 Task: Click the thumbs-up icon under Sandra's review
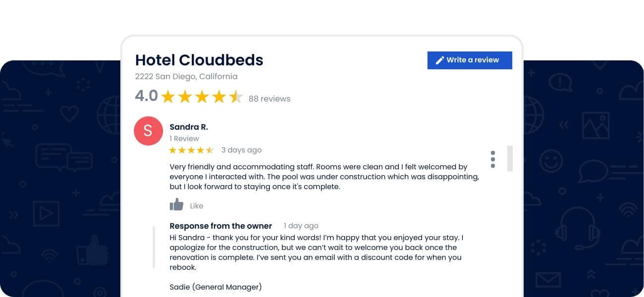tap(176, 205)
